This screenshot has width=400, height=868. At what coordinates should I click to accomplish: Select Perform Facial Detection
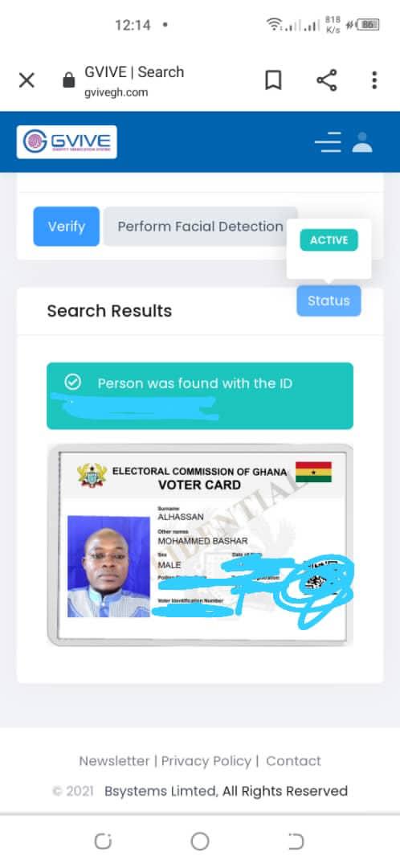[200, 227]
